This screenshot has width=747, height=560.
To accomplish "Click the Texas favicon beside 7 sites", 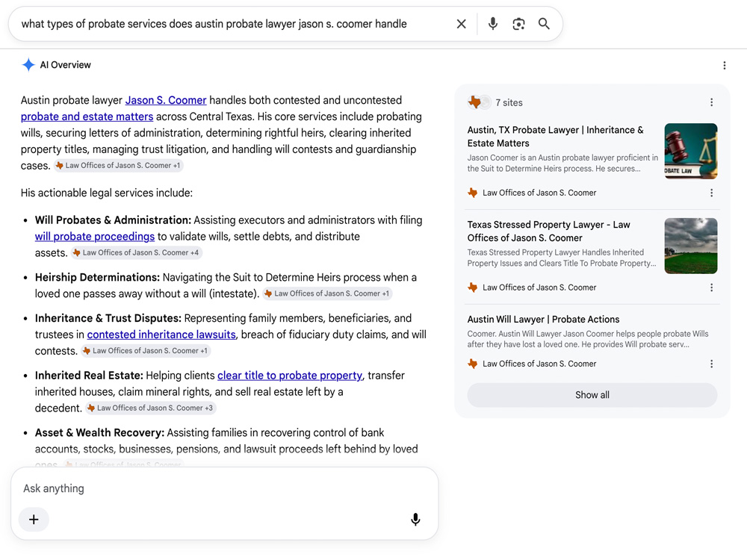I will point(474,102).
